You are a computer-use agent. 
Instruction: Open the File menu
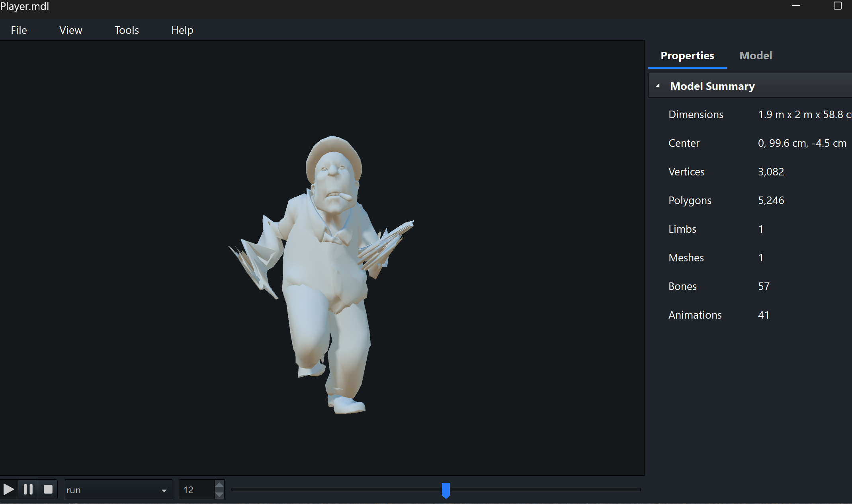(x=19, y=30)
